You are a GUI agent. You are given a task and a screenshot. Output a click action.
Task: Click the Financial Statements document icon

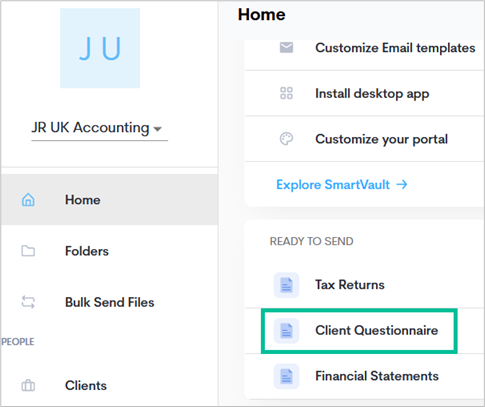pyautogui.click(x=286, y=376)
